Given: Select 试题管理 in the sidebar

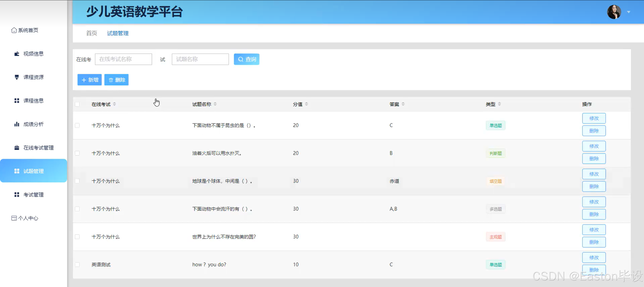Looking at the screenshot, I should tap(33, 171).
